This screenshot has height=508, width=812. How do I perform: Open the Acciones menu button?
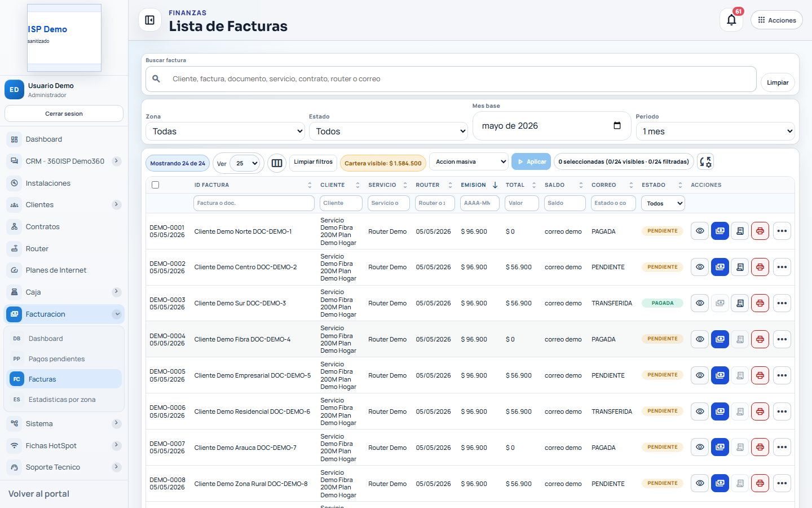click(x=776, y=20)
